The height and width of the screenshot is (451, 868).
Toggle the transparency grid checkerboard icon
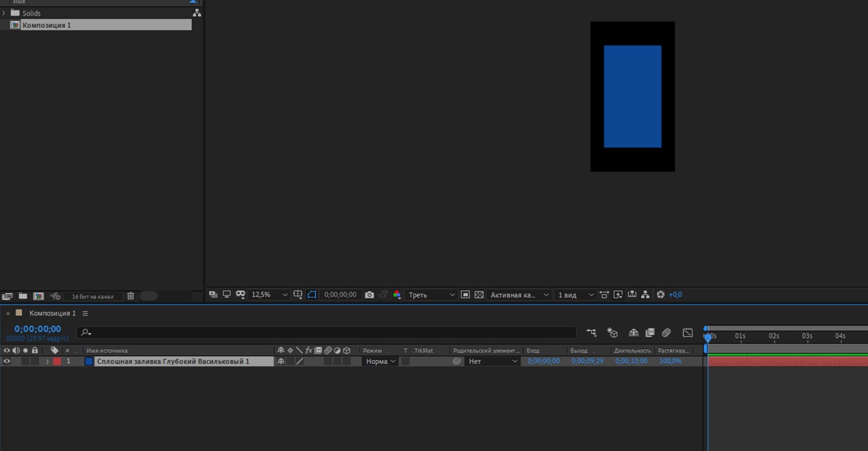tap(479, 295)
